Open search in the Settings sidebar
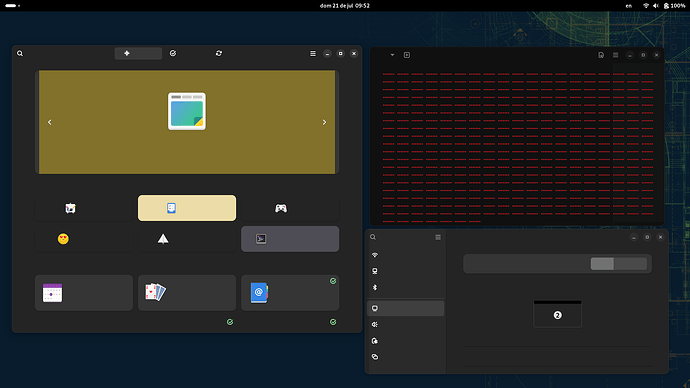The width and height of the screenshot is (690, 388). pos(373,237)
